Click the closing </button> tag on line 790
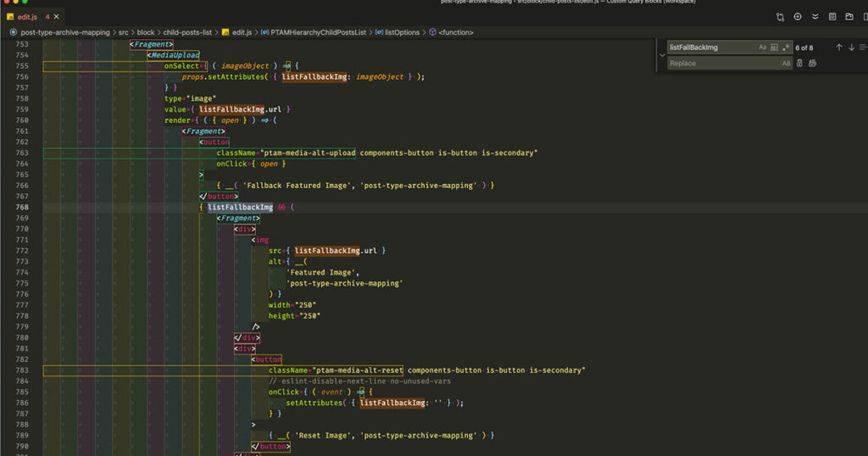The width and height of the screenshot is (868, 456). (270, 447)
